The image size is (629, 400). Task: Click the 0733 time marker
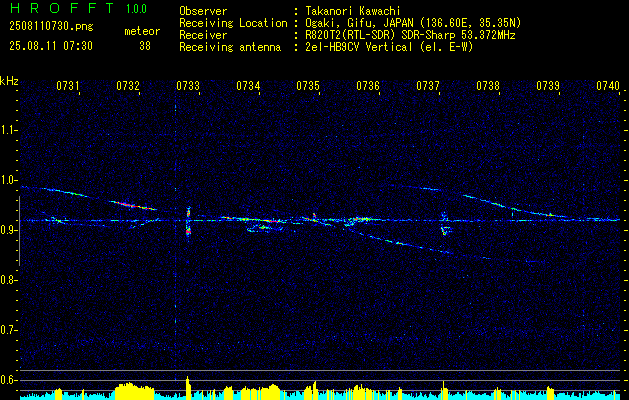[x=188, y=85]
